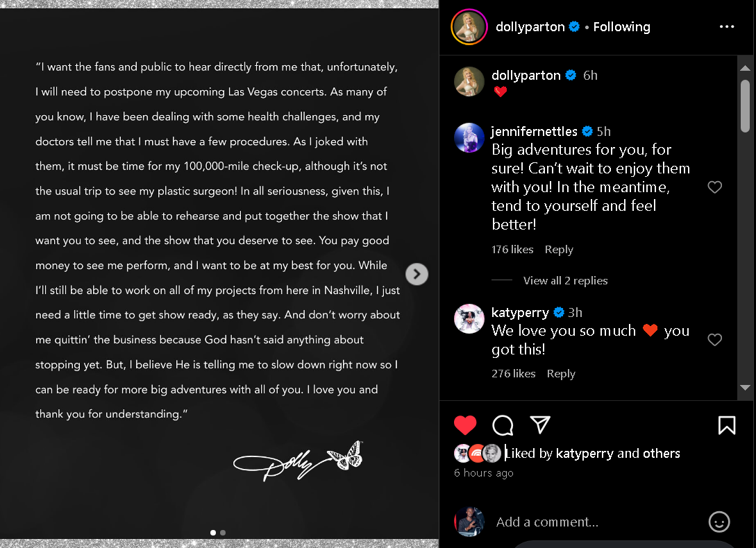Go to next slide with carousel arrow
This screenshot has height=548, width=756.
[x=417, y=274]
